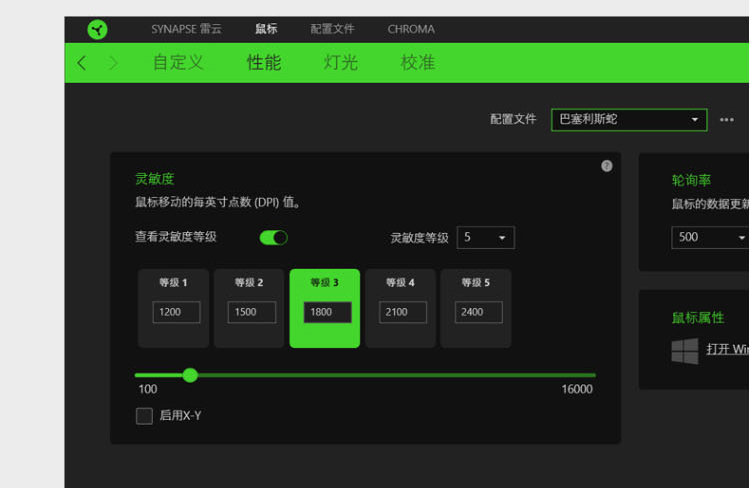750x488 pixels.
Task: Click the Windows logo in mouse properties
Action: pyautogui.click(x=684, y=351)
